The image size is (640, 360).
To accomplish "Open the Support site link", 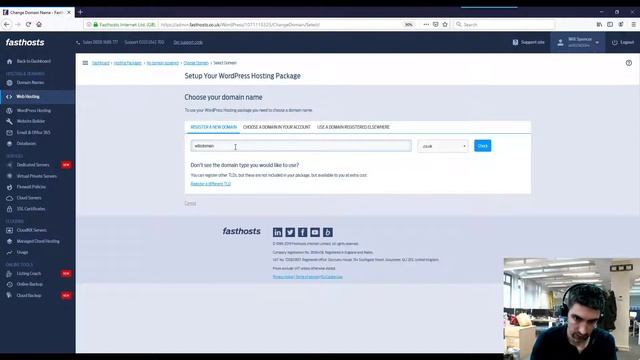I will click(x=529, y=42).
